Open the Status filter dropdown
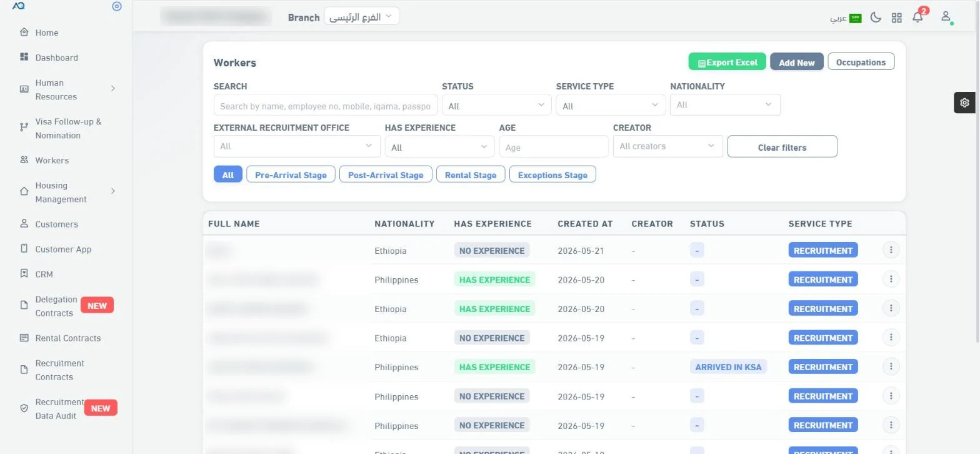Image resolution: width=980 pixels, height=454 pixels. pos(497,106)
